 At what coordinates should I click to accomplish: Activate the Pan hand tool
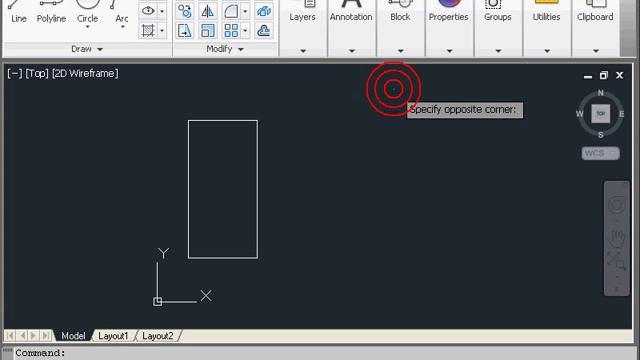[617, 238]
